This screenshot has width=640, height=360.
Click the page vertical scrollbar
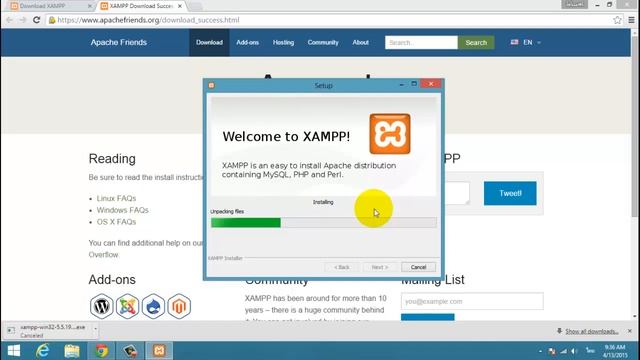click(635, 127)
